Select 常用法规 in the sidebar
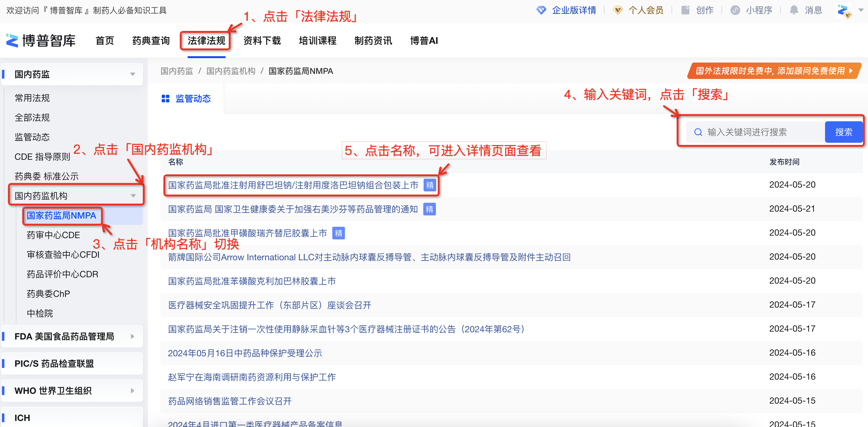 (x=32, y=98)
